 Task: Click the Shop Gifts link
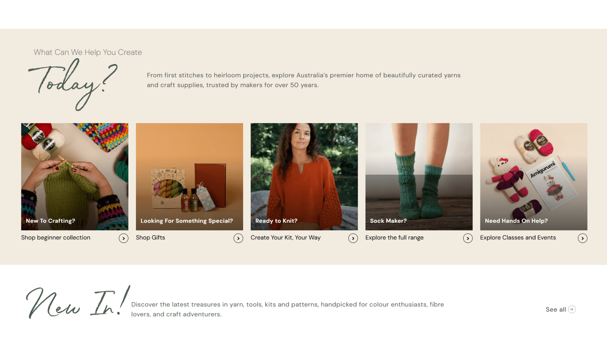(151, 237)
